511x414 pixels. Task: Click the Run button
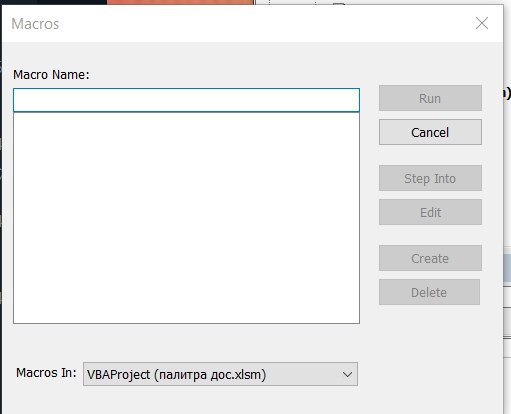(x=430, y=98)
